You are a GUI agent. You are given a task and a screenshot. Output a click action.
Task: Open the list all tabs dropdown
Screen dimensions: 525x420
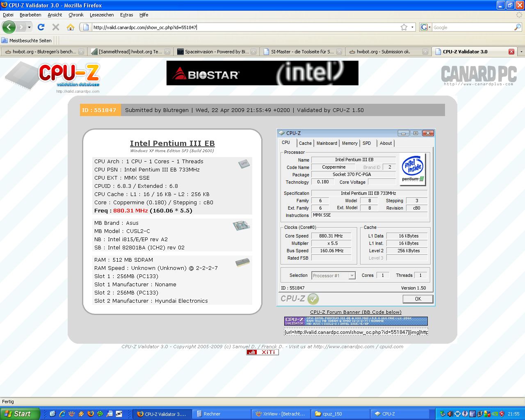tap(521, 52)
